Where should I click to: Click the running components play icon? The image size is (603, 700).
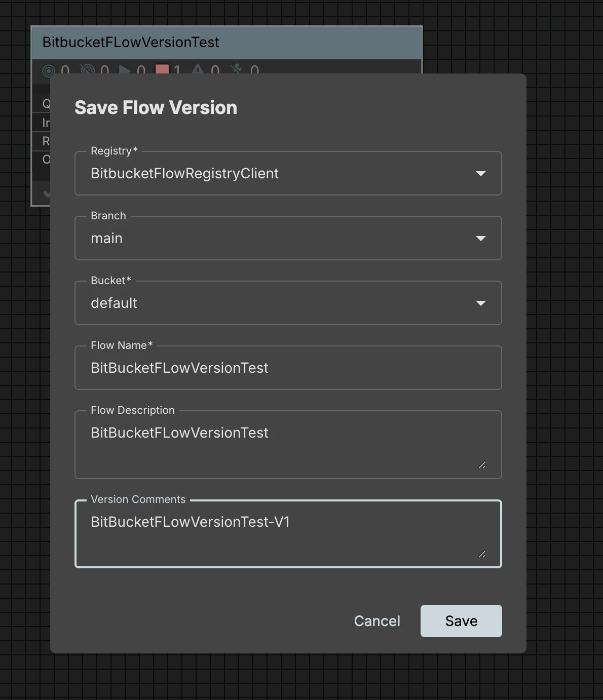[125, 69]
